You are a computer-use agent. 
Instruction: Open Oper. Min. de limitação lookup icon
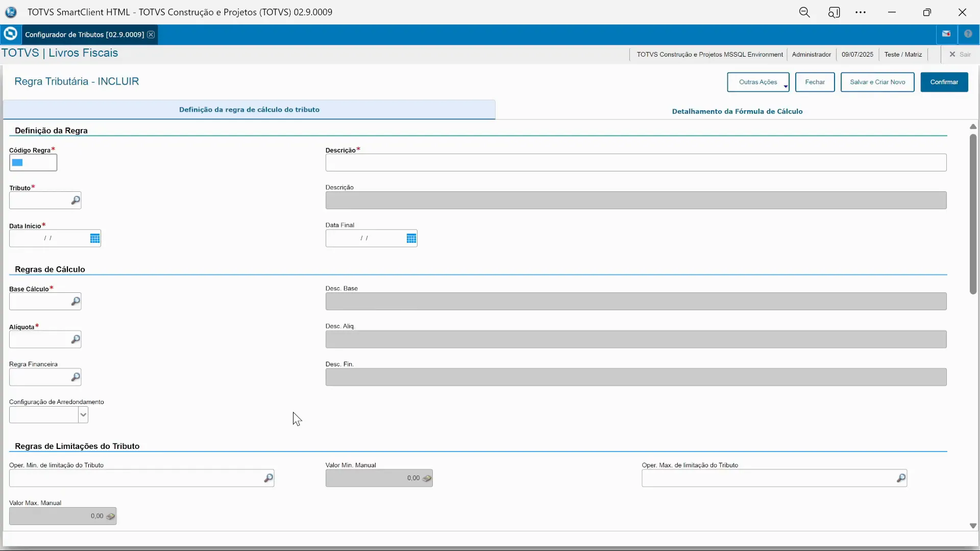[x=268, y=478]
